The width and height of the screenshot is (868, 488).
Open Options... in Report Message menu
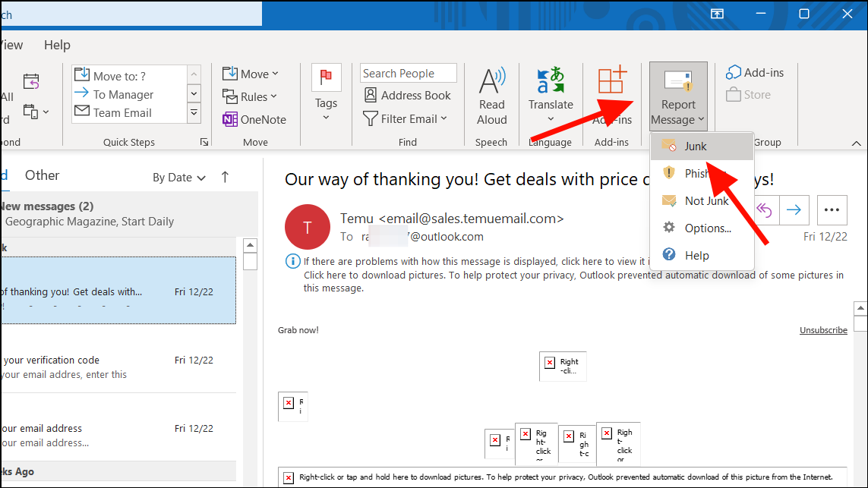(x=702, y=228)
